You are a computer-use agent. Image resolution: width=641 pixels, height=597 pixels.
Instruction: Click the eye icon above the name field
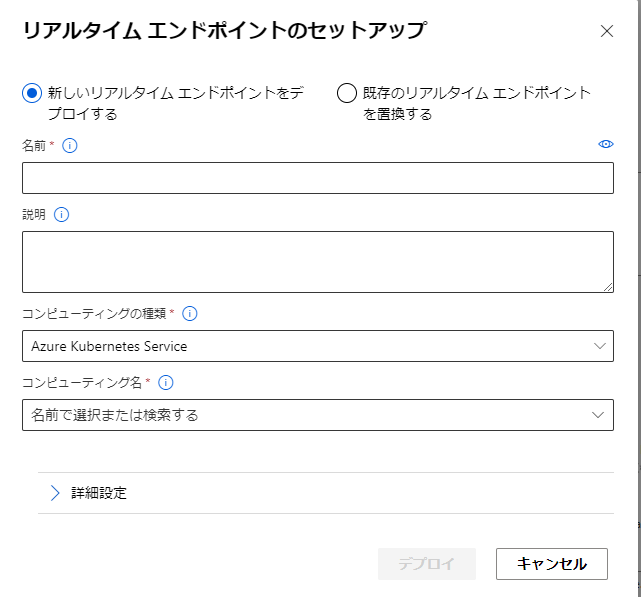605,144
